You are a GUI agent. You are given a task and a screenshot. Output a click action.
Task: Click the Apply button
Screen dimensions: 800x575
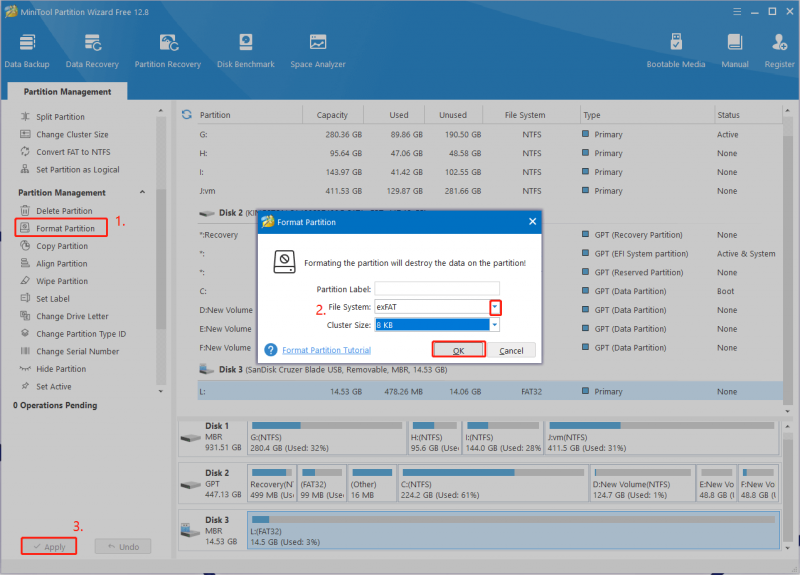pyautogui.click(x=49, y=546)
